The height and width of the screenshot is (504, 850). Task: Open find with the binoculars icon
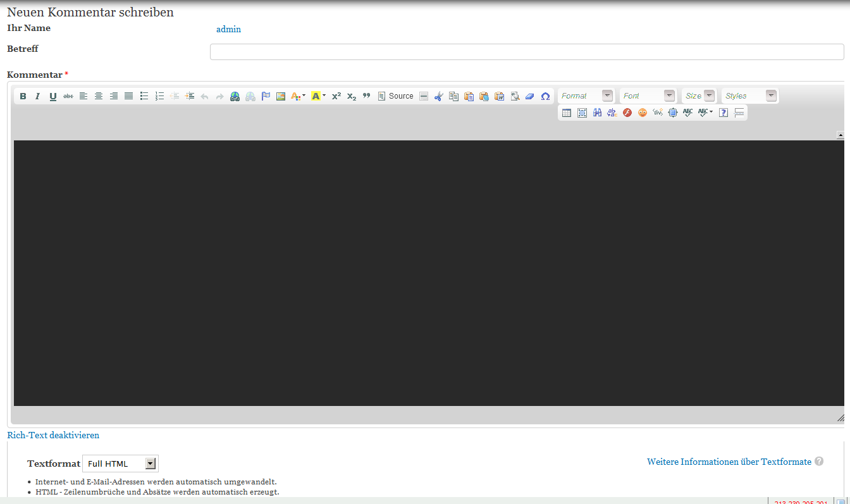[x=597, y=113]
